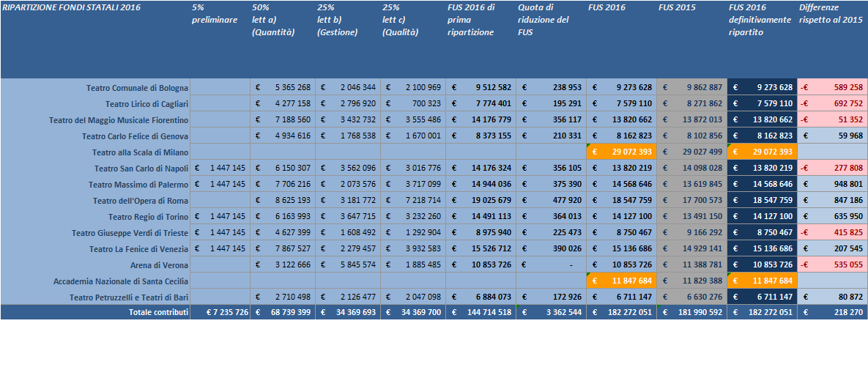This screenshot has height=370, width=868.
Task: Select the red difference cell 589 258
Action: pyautogui.click(x=832, y=87)
